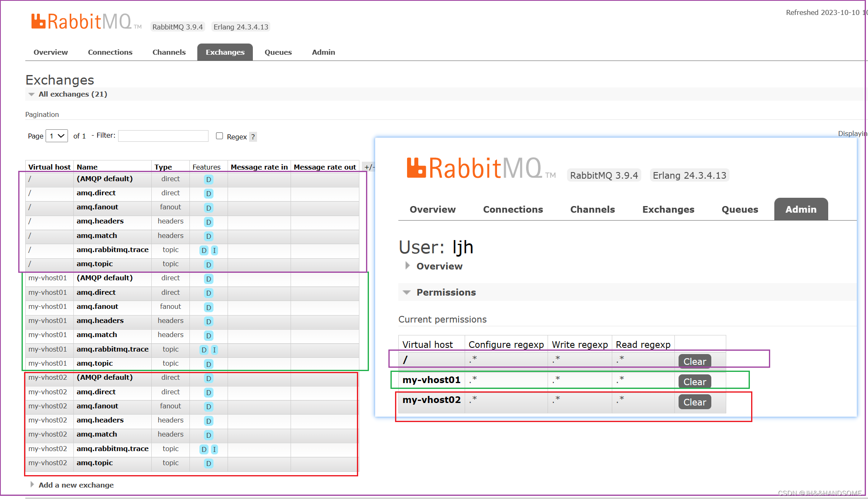Collapse the All exchanges section
This screenshot has height=500, width=868.
pyautogui.click(x=31, y=94)
